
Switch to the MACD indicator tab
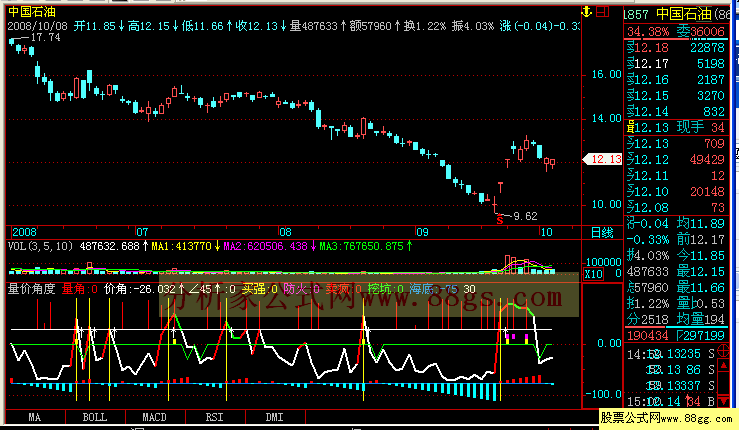(155, 417)
